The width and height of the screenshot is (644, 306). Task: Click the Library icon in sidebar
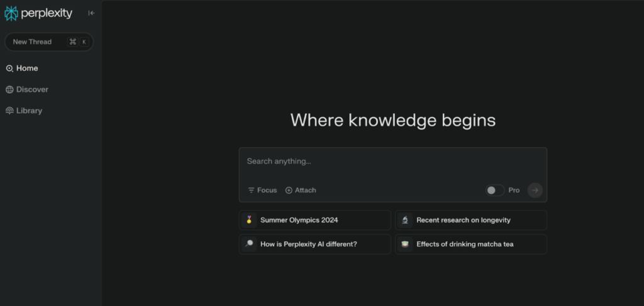click(9, 111)
